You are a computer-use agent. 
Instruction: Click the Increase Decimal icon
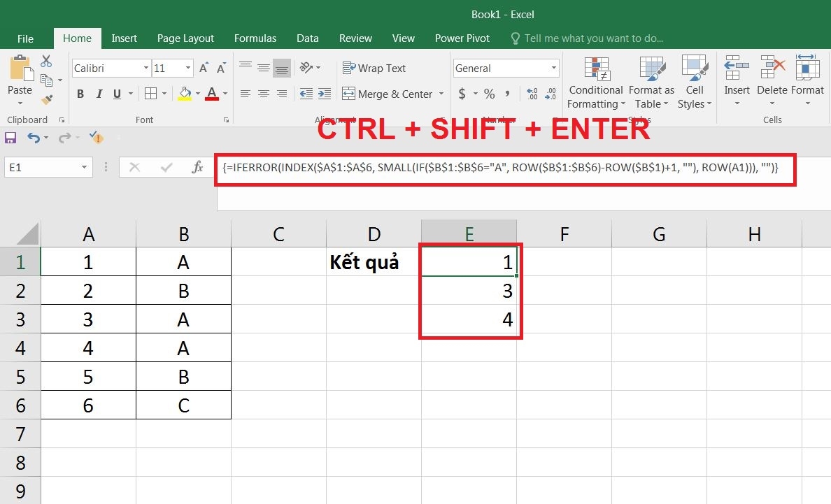click(533, 93)
